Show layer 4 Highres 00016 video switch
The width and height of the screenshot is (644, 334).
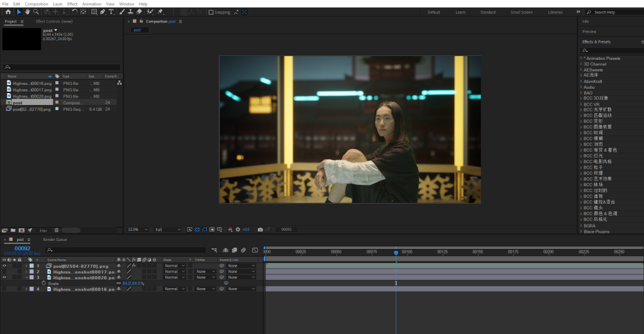[x=4, y=289]
